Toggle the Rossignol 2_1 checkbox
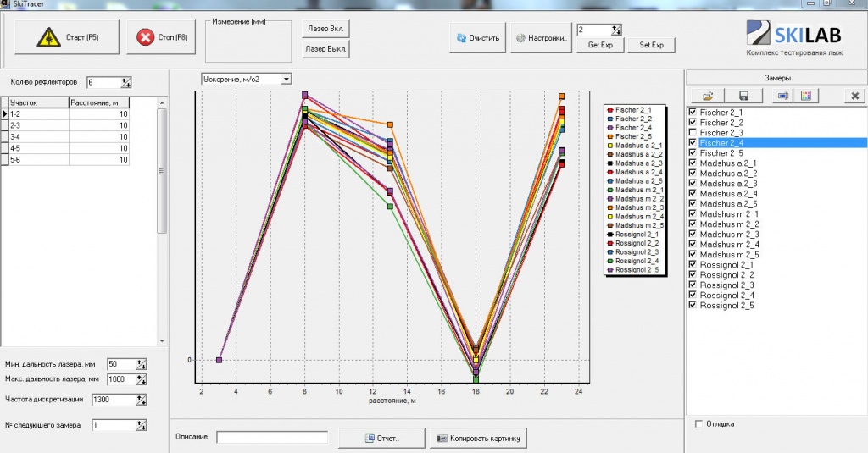 (693, 264)
